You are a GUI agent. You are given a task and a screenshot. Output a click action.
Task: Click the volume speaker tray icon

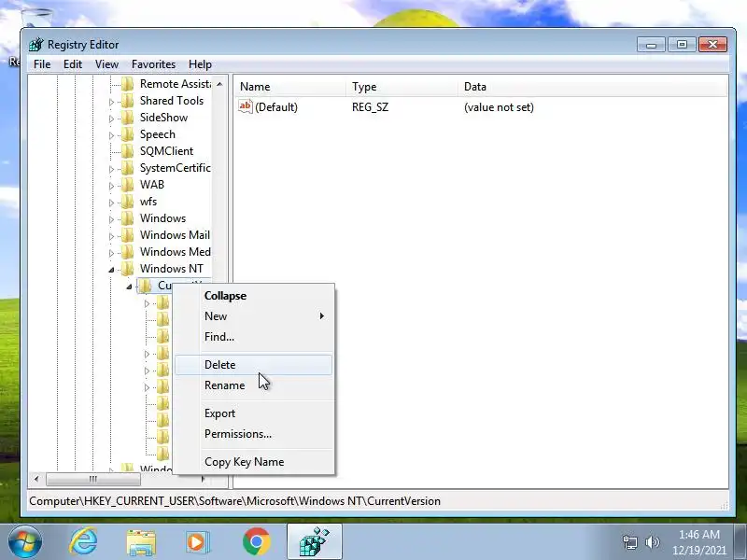pos(652,542)
